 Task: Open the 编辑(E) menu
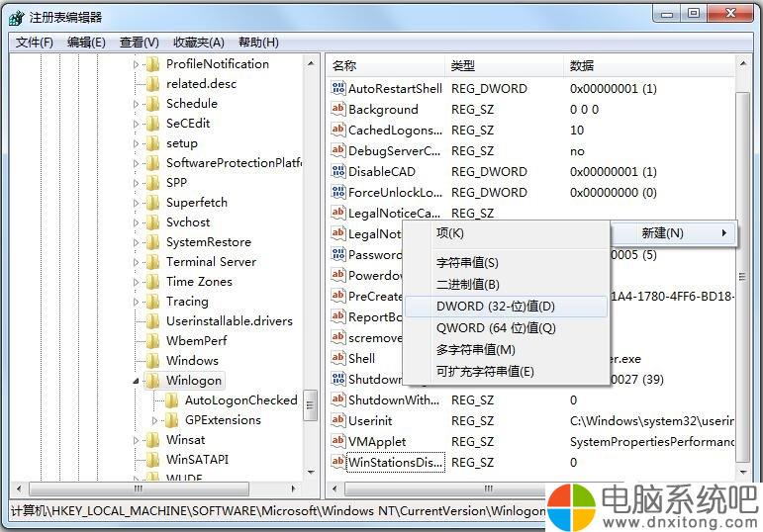coord(86,43)
